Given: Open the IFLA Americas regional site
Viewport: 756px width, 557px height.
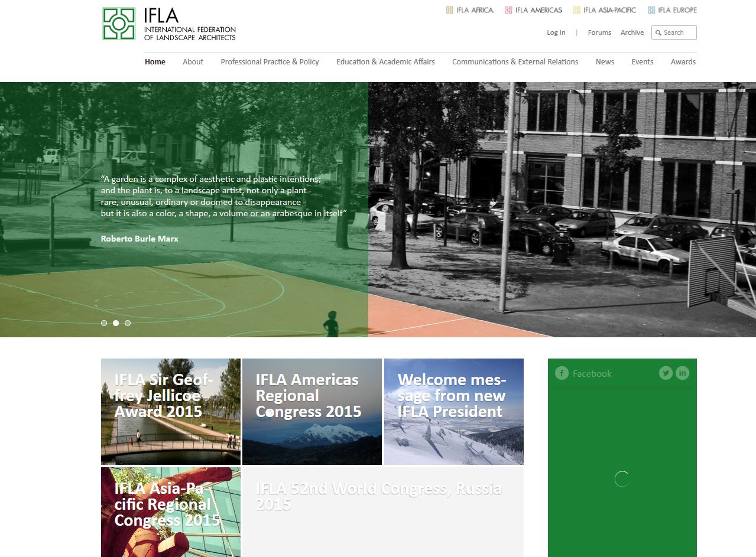Looking at the screenshot, I should pyautogui.click(x=534, y=10).
